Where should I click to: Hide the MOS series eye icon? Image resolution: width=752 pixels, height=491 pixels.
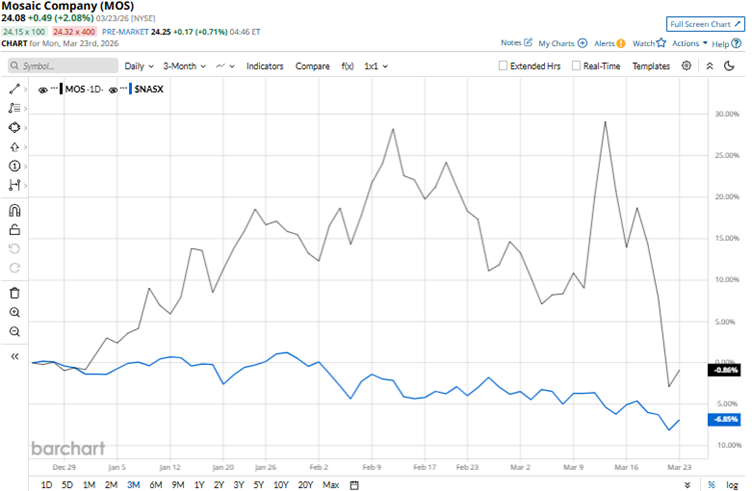(x=43, y=90)
